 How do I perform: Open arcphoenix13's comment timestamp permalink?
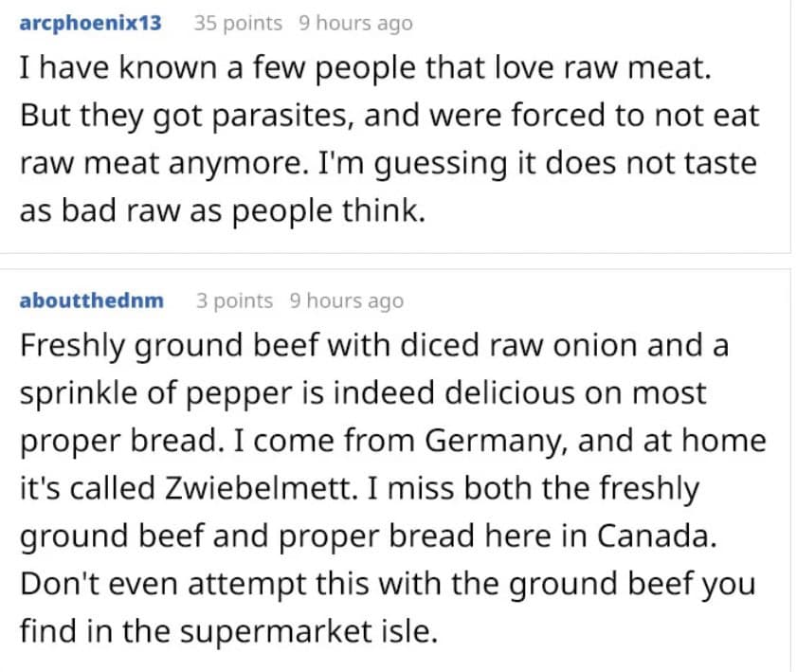click(x=355, y=23)
